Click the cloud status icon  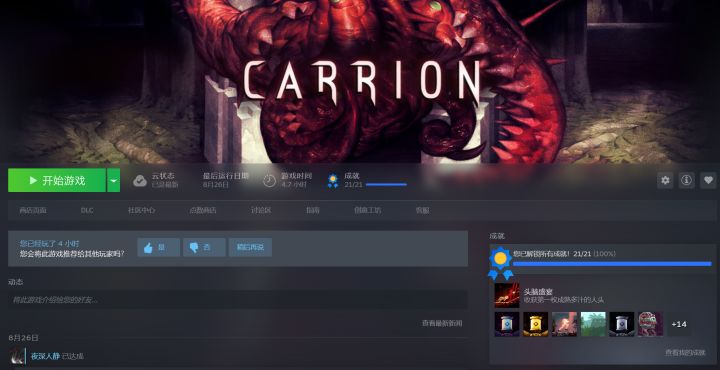[140, 181]
